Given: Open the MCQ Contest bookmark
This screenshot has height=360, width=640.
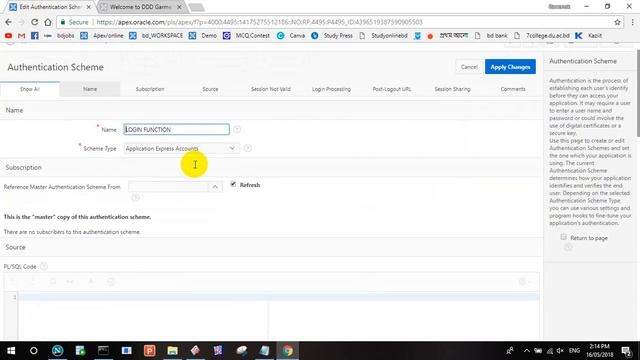Looking at the screenshot, I should click(247, 36).
